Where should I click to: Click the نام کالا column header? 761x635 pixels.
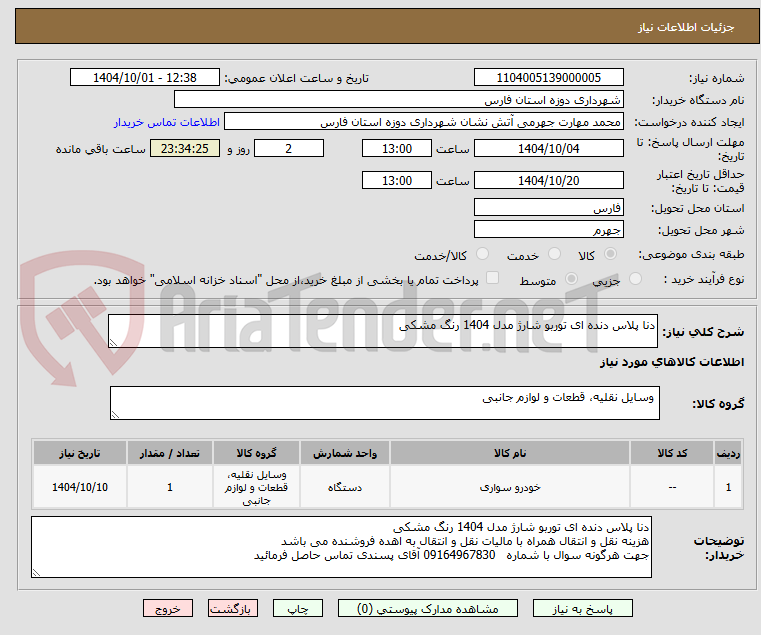click(x=510, y=453)
